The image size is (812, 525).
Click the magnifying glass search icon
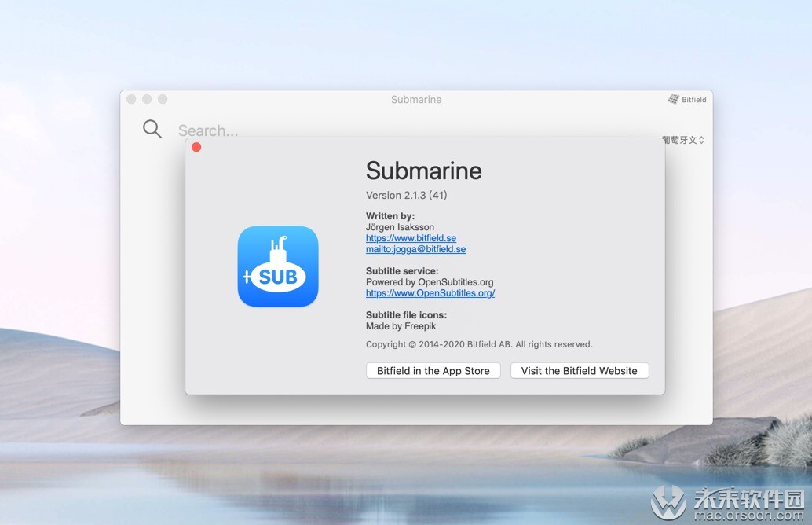pos(152,129)
